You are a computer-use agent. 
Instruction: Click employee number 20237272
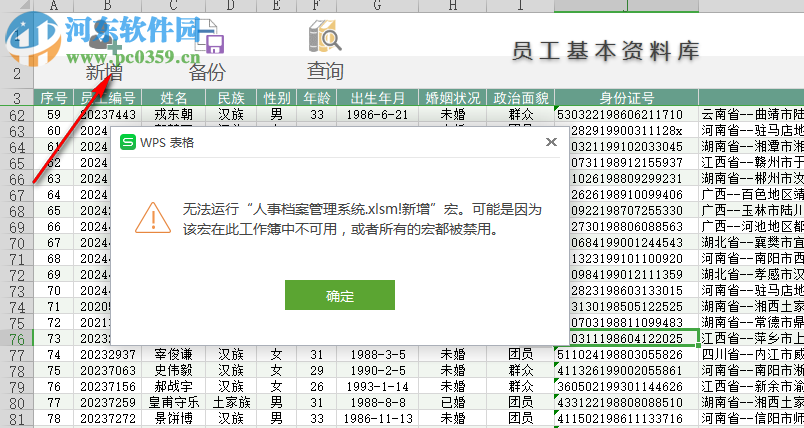click(x=108, y=418)
